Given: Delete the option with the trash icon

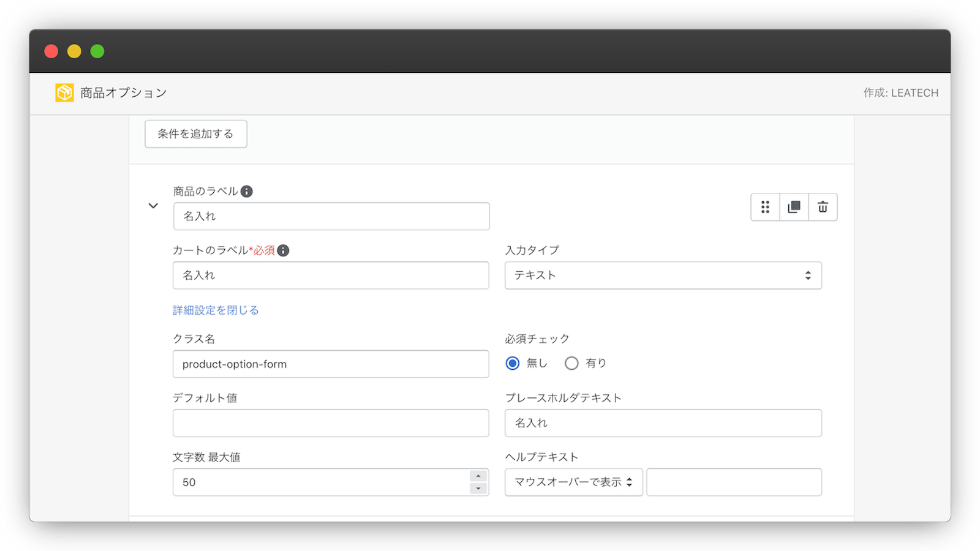Looking at the screenshot, I should [823, 207].
